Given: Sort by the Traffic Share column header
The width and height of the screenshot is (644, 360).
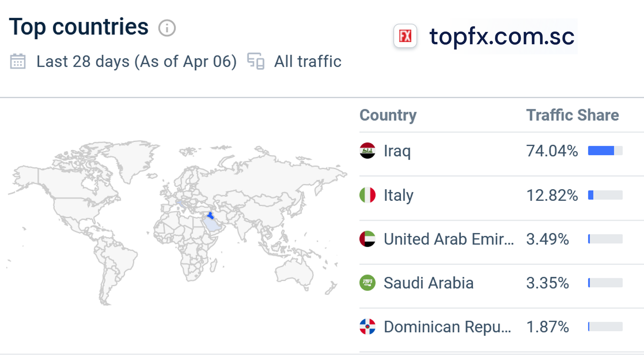Looking at the screenshot, I should [572, 115].
